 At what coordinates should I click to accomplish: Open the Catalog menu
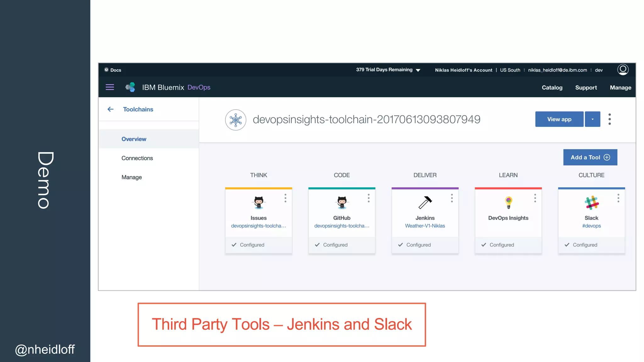click(552, 88)
